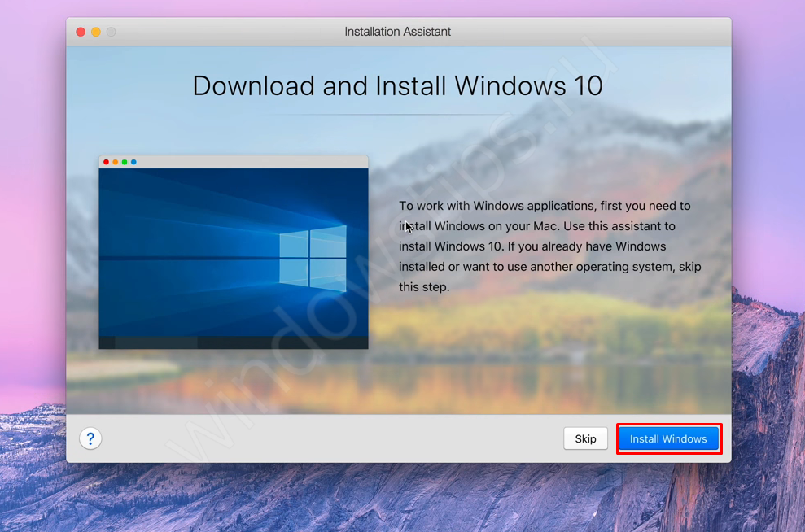Click the paragraph describing Windows installation
Image resolution: width=805 pixels, height=532 pixels.
tap(549, 246)
